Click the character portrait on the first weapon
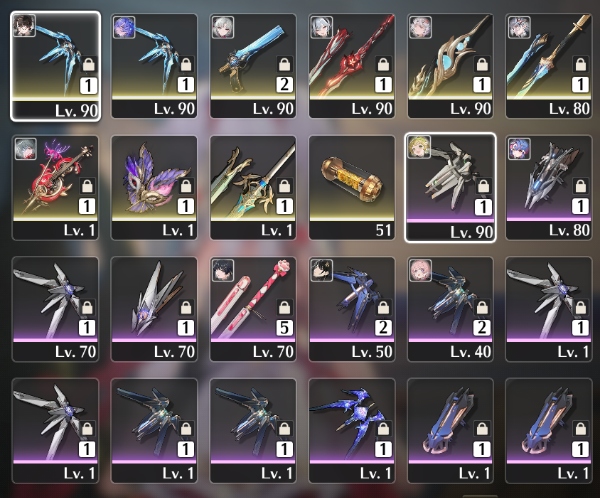Viewport: 600px width, 498px height. (x=24, y=26)
